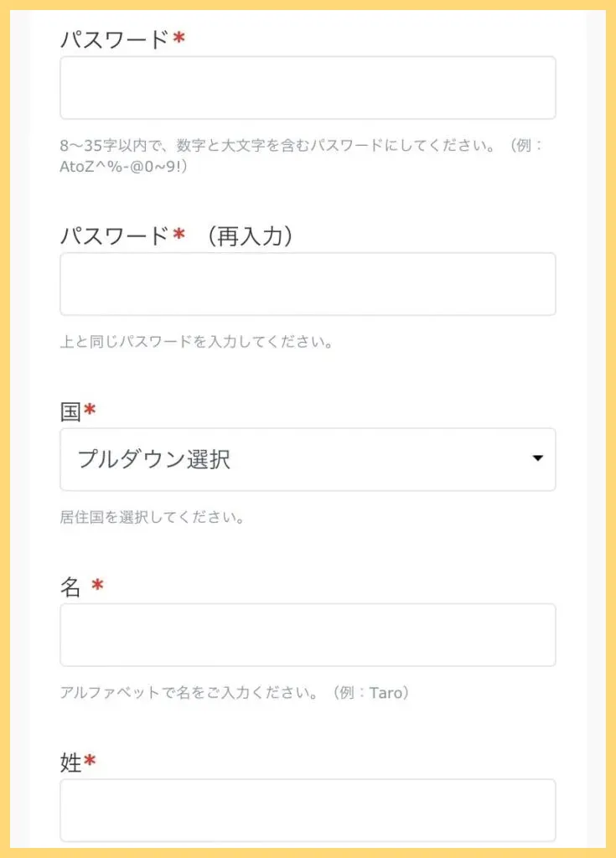Viewport: 616px width, 858px height.
Task: Open the プルダウン選択 country dropdown
Action: [308, 459]
